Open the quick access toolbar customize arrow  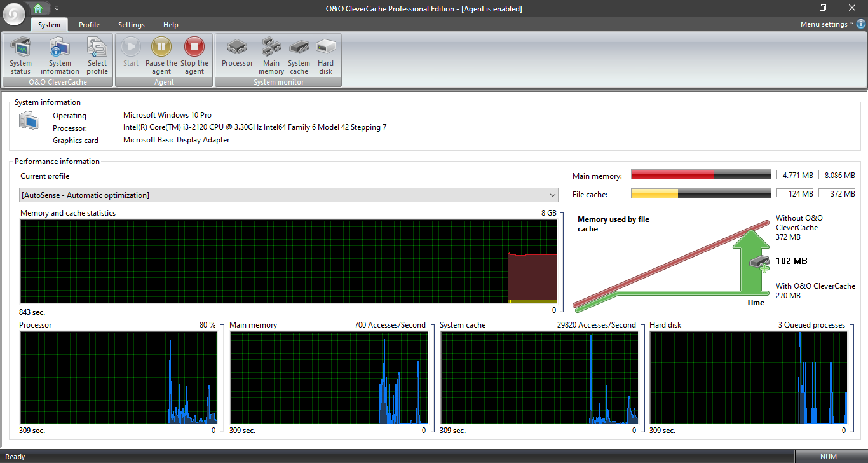point(57,8)
